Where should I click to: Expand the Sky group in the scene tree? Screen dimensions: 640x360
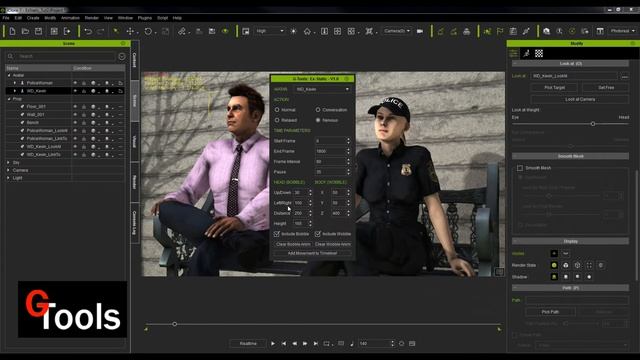9,162
